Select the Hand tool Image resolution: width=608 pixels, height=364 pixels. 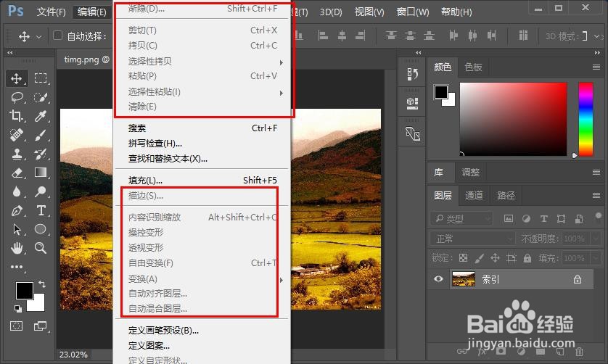16,248
